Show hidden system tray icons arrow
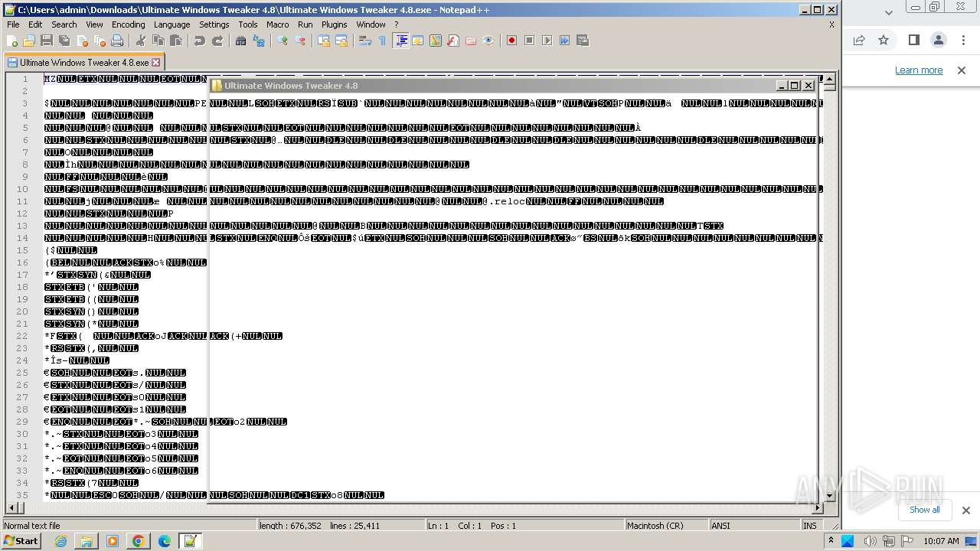Viewport: 980px width, 551px height. pyautogui.click(x=831, y=540)
